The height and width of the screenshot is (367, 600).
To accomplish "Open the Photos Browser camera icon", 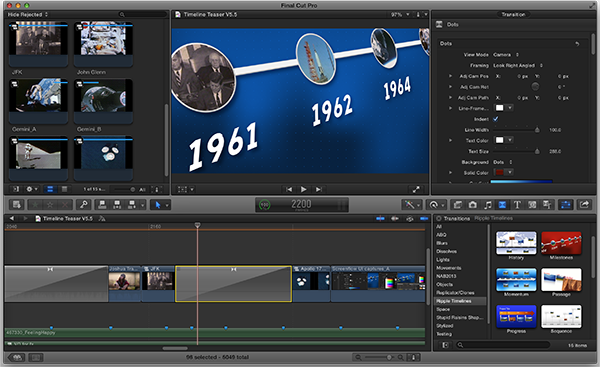I will 473,205.
